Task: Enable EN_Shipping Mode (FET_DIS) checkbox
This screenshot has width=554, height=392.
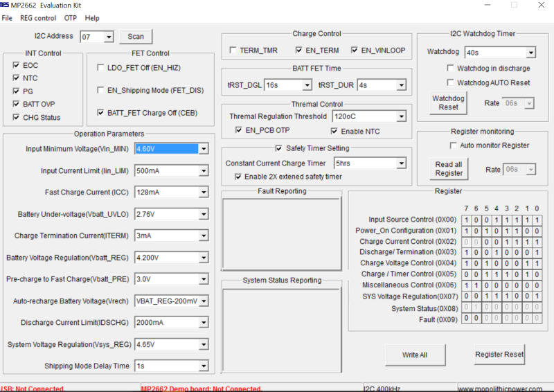Action: tap(100, 90)
